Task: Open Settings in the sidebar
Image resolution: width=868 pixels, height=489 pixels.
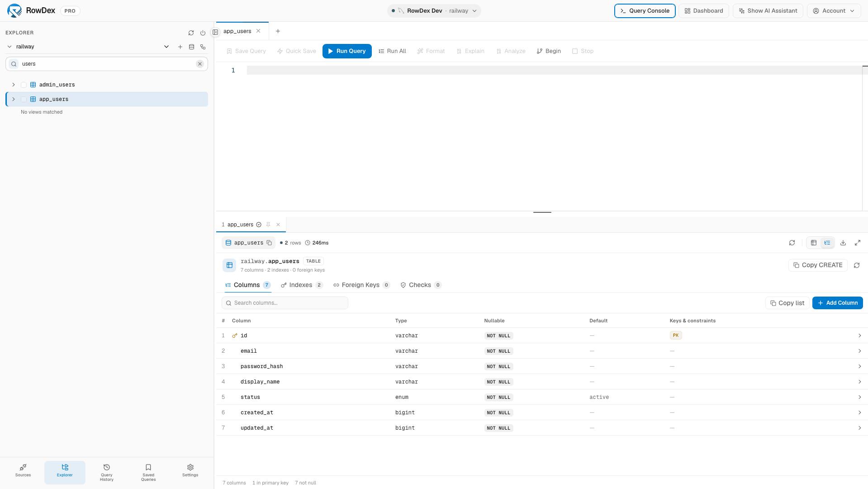Action: (x=190, y=471)
